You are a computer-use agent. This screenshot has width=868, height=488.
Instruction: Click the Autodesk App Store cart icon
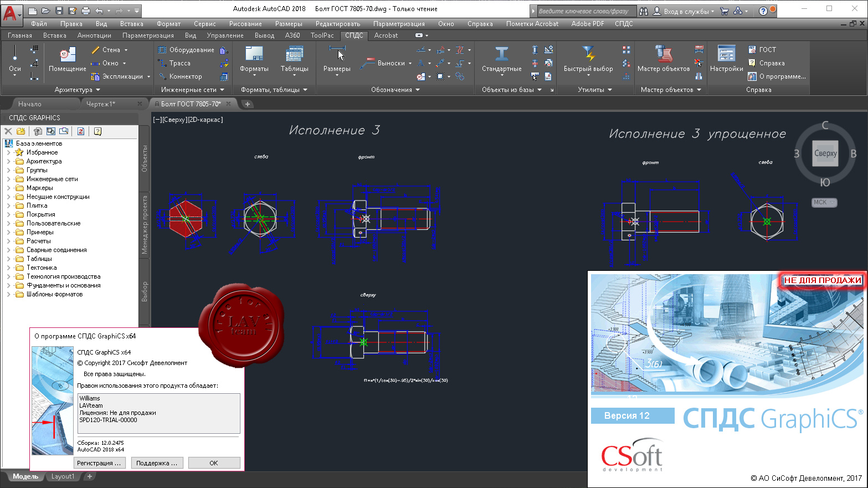724,11
